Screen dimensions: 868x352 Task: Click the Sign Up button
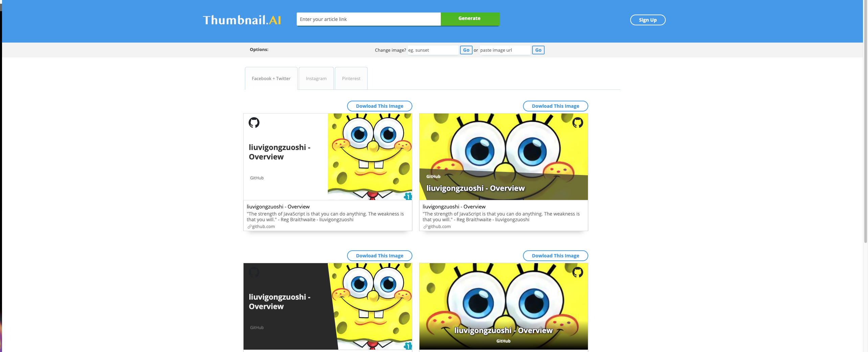[647, 20]
